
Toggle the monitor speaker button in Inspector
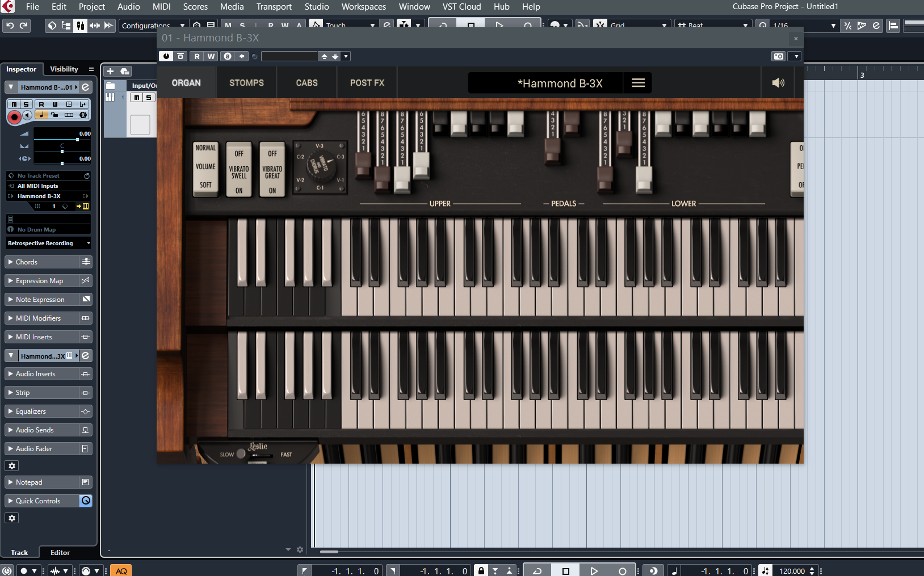click(x=27, y=115)
